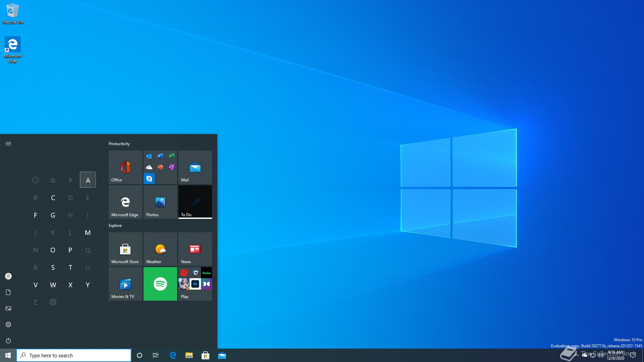The image size is (644, 362).
Task: Open Settings gear in Start sidebar
Action: (8, 324)
